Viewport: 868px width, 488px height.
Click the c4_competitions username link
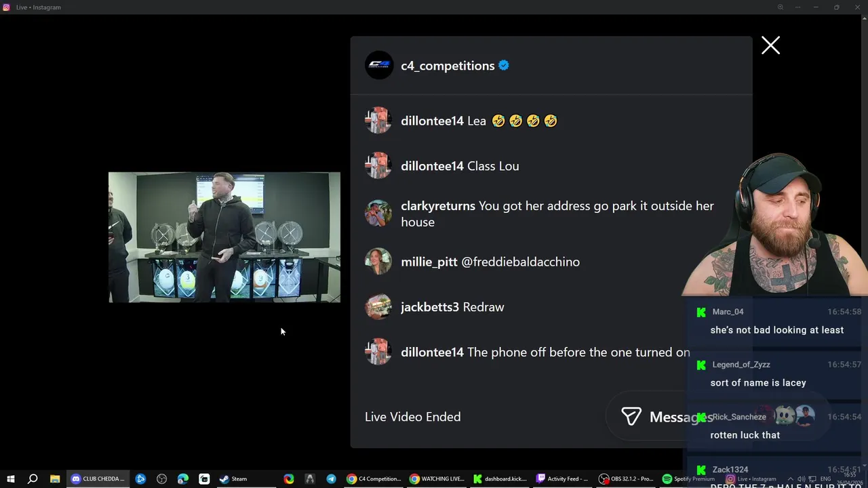448,66
